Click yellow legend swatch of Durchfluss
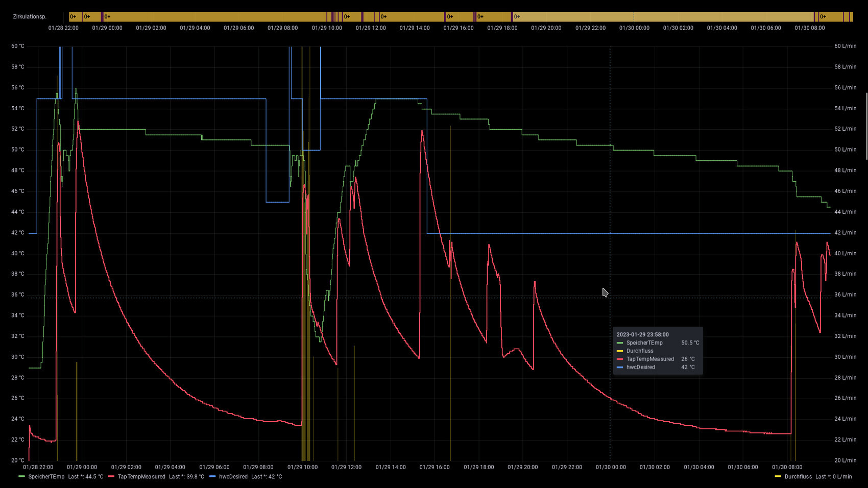Viewport: 868px width, 488px height. click(778, 477)
